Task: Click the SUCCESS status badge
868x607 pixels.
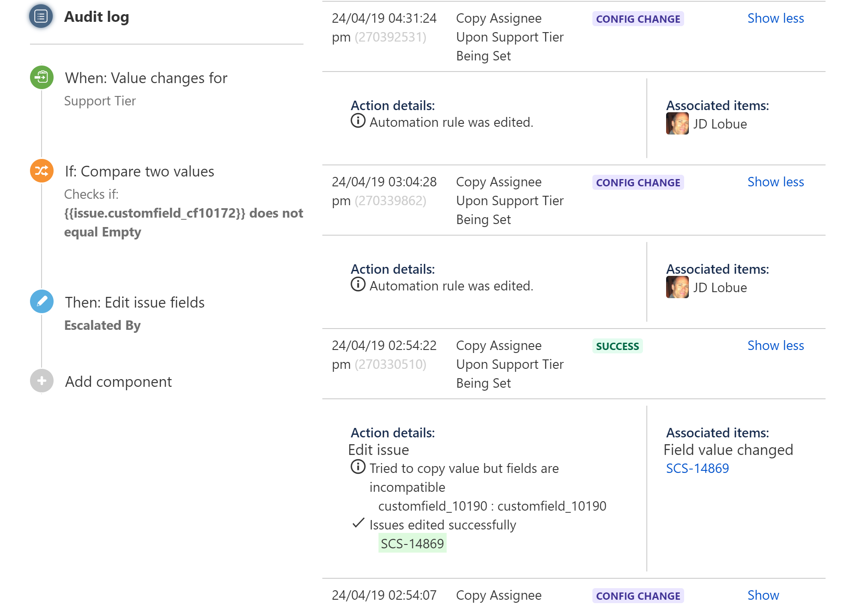Action: 617,346
